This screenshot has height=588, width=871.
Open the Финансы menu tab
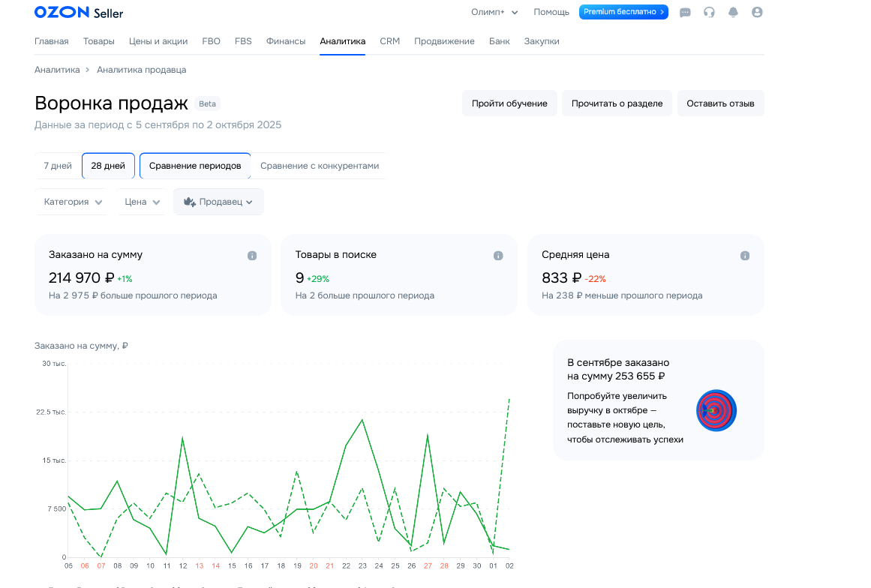(x=286, y=41)
